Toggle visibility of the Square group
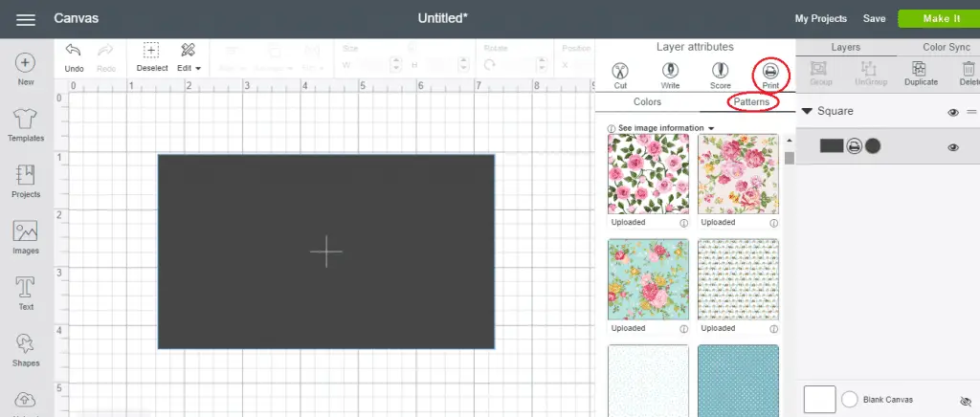Image resolution: width=980 pixels, height=417 pixels. (953, 112)
